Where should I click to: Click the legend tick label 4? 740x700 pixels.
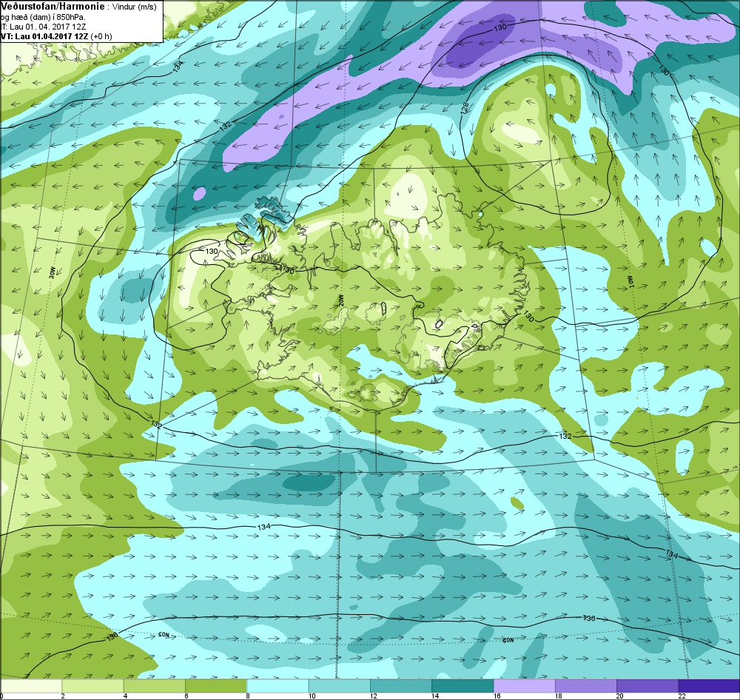(x=125, y=696)
